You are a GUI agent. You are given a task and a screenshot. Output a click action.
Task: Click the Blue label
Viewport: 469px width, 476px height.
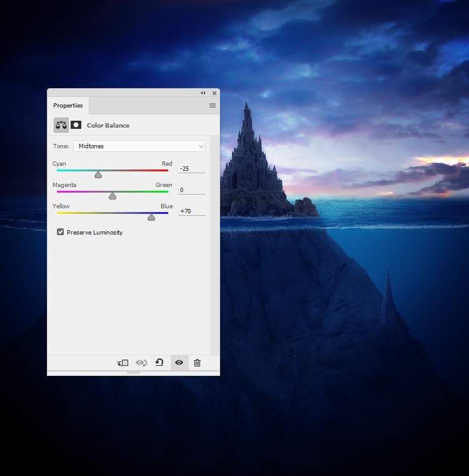[x=167, y=206]
